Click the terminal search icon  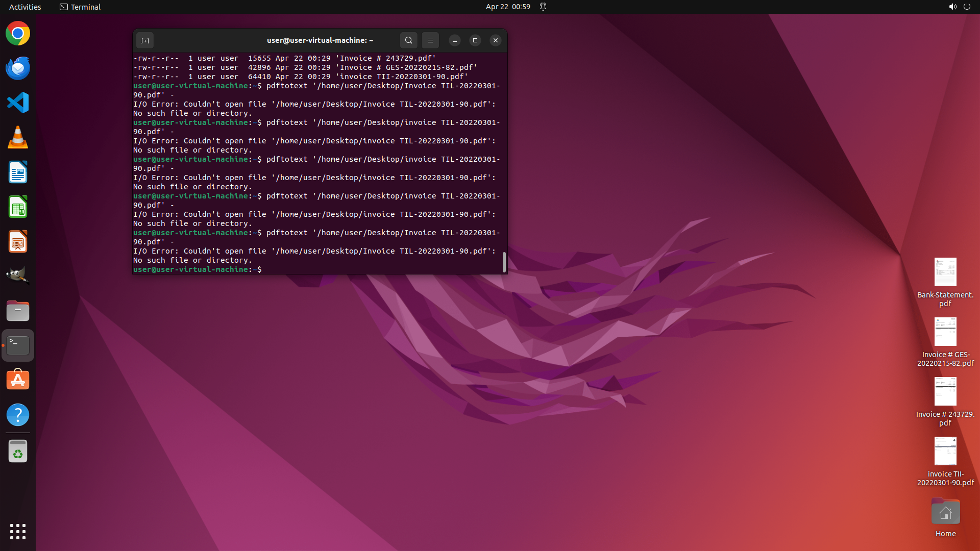(x=408, y=40)
